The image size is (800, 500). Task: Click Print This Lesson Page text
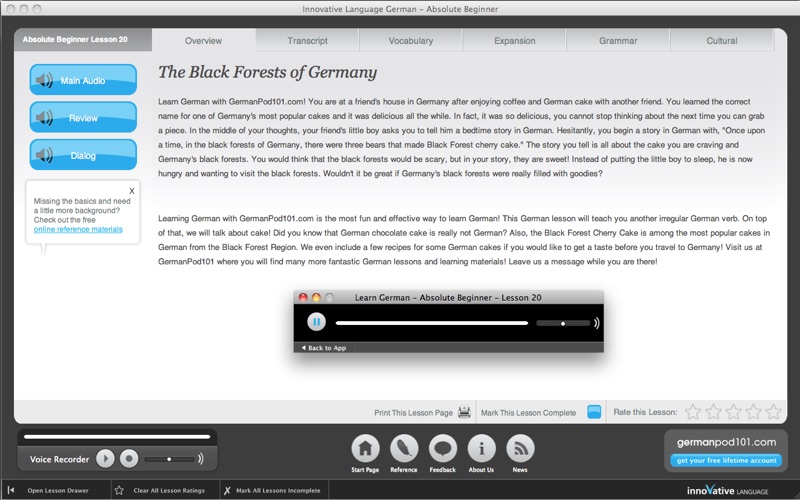(413, 413)
